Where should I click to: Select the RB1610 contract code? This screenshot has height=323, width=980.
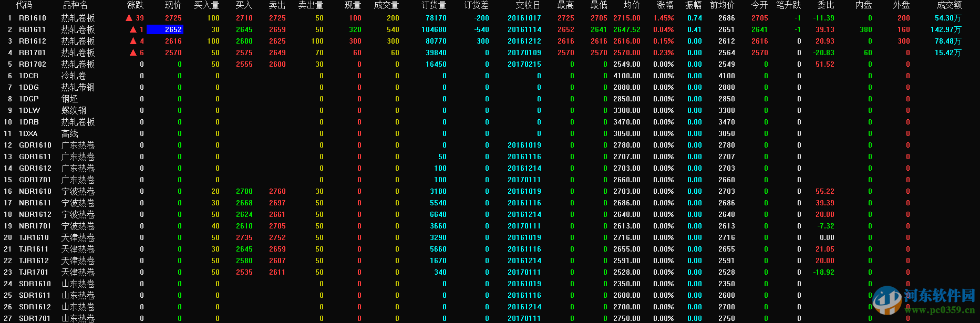coord(33,18)
